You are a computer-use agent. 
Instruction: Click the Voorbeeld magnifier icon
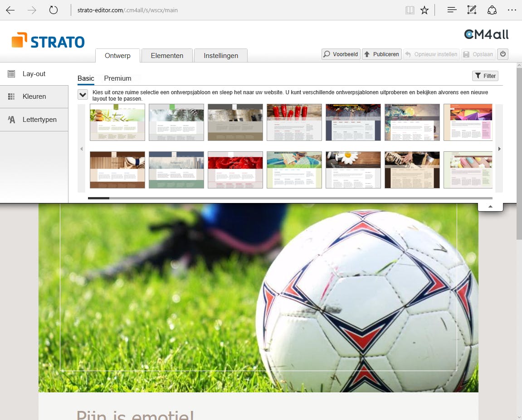tap(327, 54)
